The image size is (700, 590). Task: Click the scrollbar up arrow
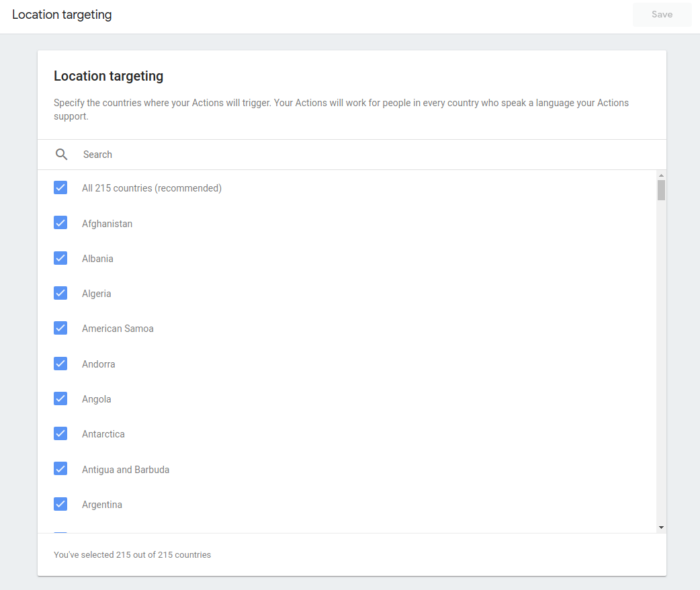tap(661, 175)
